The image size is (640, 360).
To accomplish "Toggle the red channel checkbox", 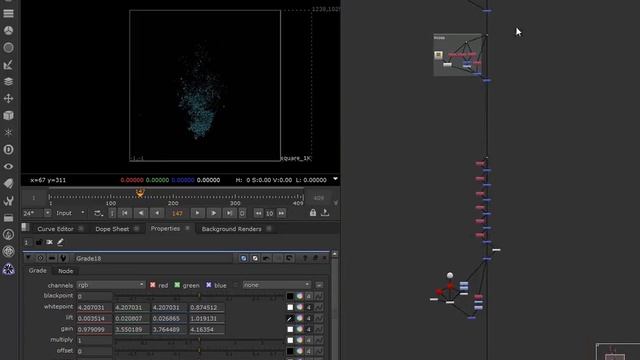I will point(152,285).
